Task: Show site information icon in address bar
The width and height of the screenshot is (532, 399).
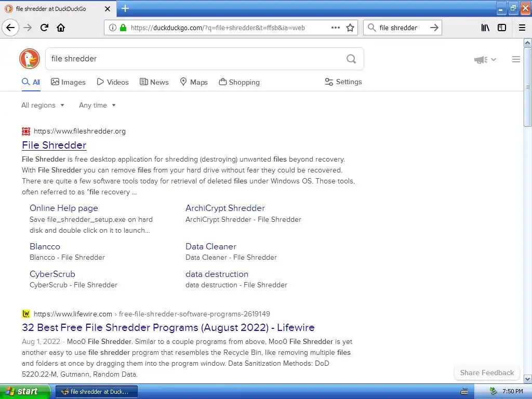Action: pos(113,28)
